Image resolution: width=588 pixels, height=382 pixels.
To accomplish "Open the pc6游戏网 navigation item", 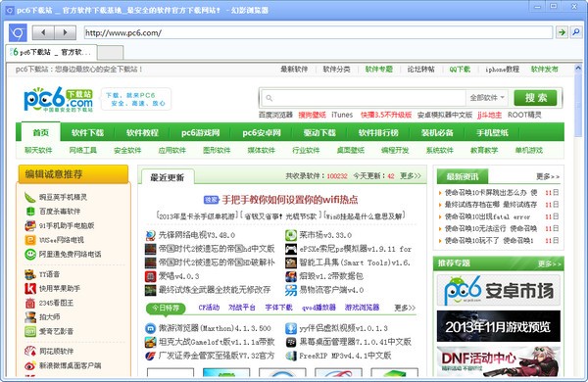I will pyautogui.click(x=200, y=132).
